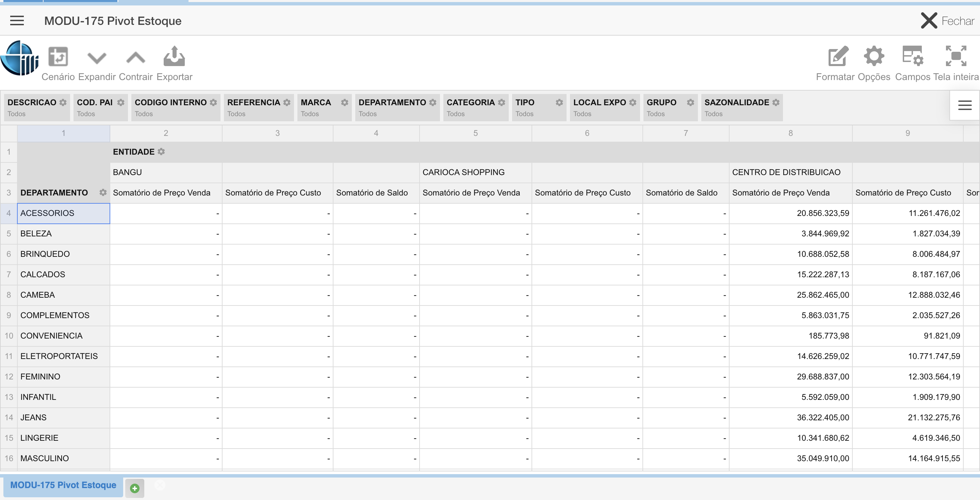Screen dimensions: 980x500
Task: Click the Expandir chevron-down icon
Action: pyautogui.click(x=97, y=58)
